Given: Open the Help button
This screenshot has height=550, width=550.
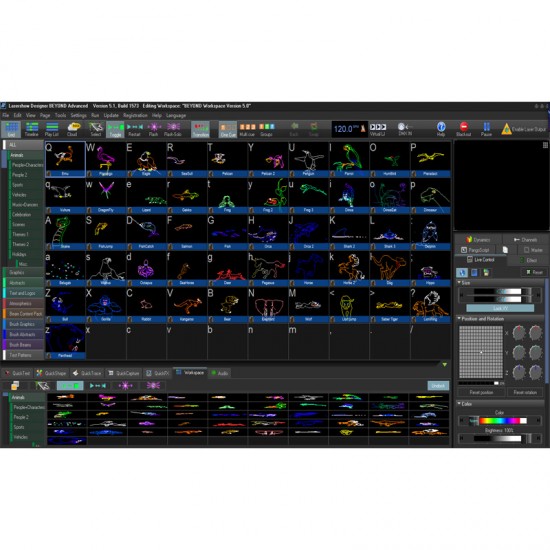Looking at the screenshot, I should [x=441, y=129].
